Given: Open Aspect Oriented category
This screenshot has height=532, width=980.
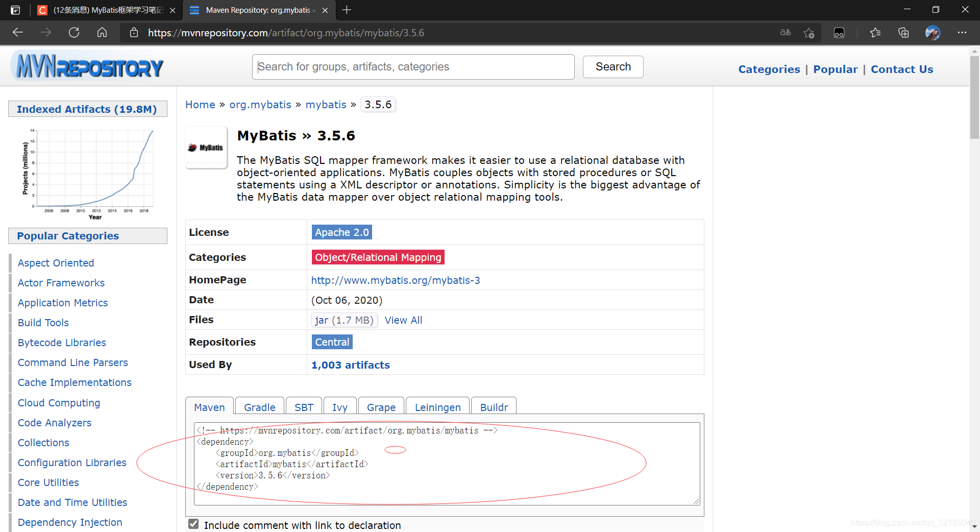Looking at the screenshot, I should tap(56, 263).
